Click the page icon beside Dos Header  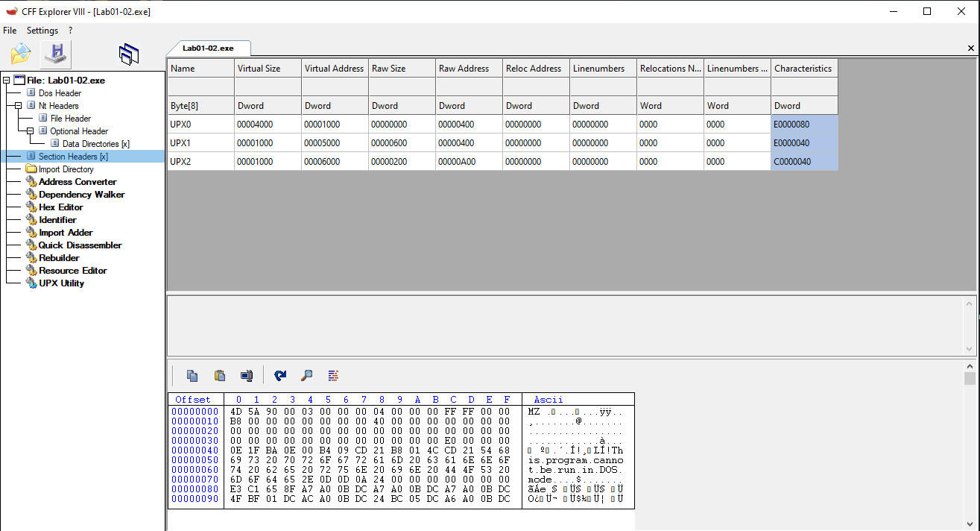(31, 93)
